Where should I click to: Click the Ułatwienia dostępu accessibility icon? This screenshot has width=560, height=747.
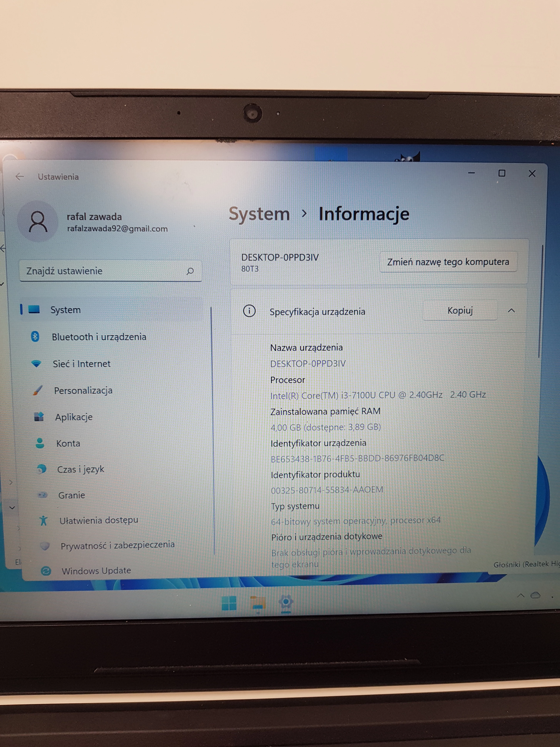43,520
